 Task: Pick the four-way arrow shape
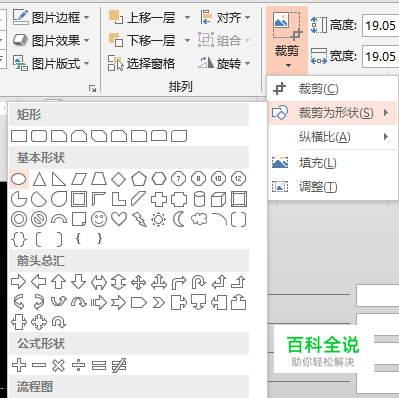[139, 282]
